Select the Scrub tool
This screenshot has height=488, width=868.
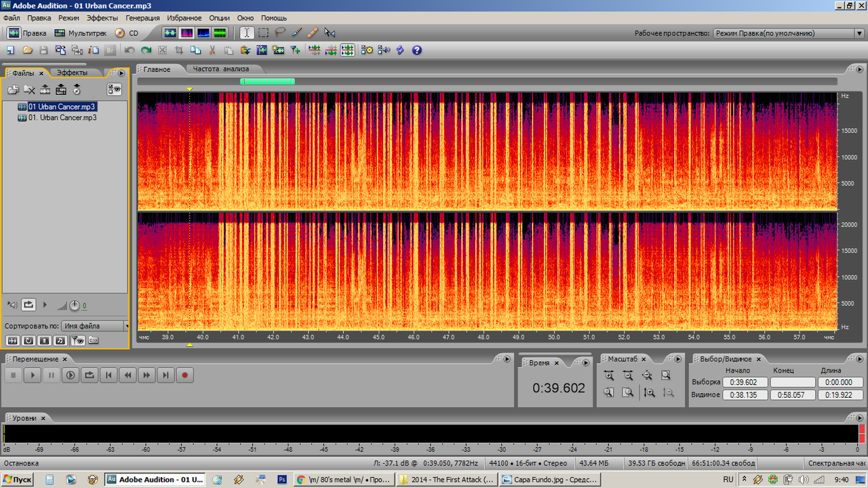[x=330, y=33]
